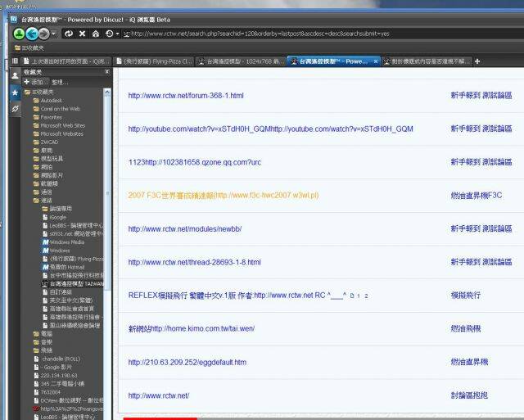Image resolution: width=524 pixels, height=420 pixels.
Task: Open the 210.63.209.252 eggdefault.htm link
Action: click(x=187, y=362)
